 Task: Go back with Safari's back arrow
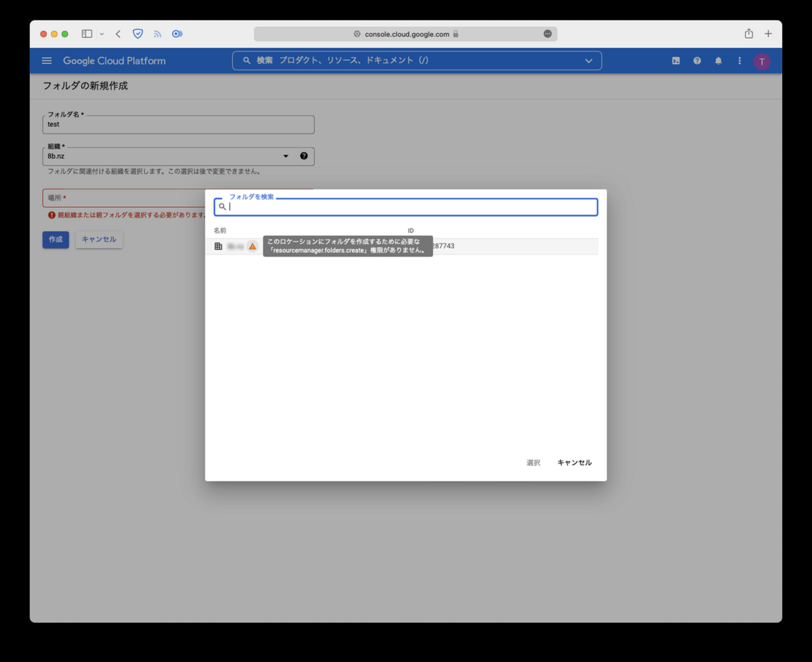point(118,34)
